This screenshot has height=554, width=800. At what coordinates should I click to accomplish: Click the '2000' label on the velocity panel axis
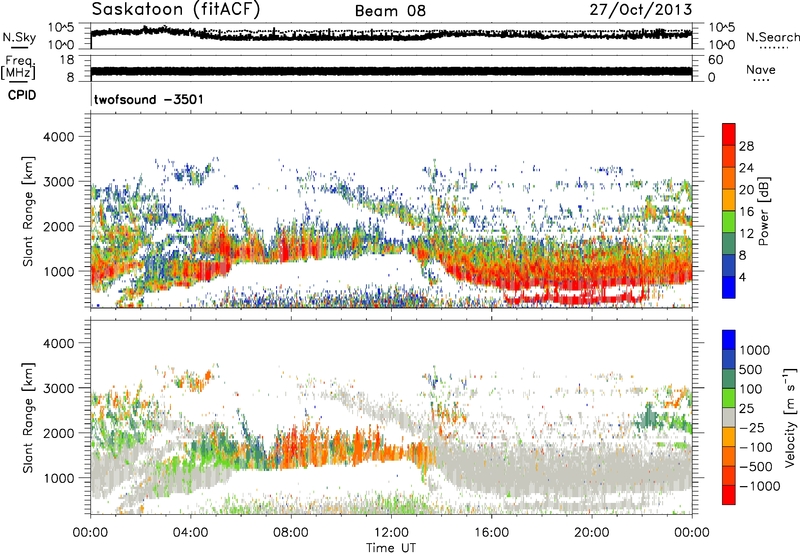pyautogui.click(x=58, y=433)
